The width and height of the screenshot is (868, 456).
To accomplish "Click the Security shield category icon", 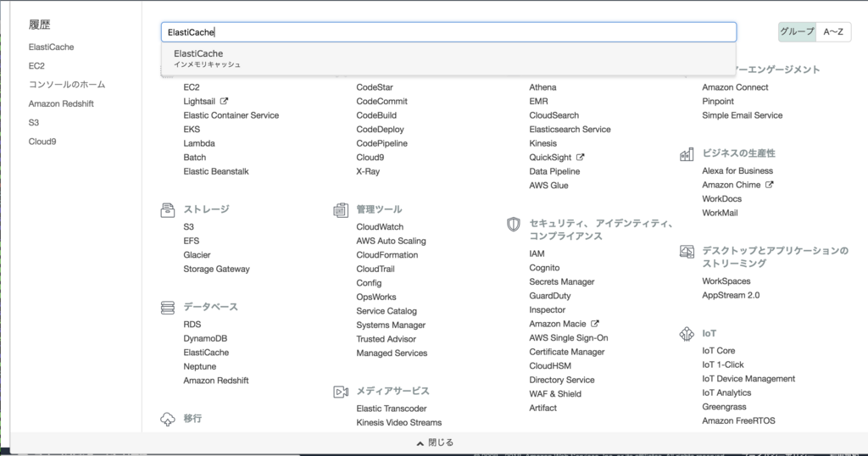I will pos(513,224).
